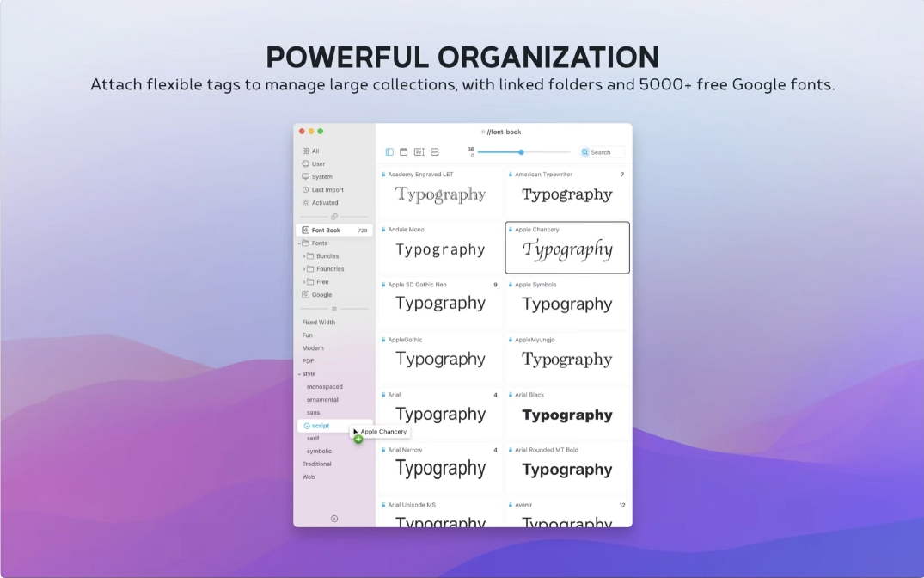Open the Font Book library item
This screenshot has width=924, height=578.
pos(326,231)
